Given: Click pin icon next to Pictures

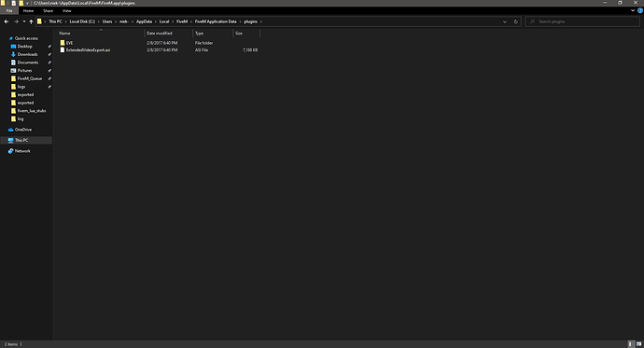Looking at the screenshot, I should [49, 71].
